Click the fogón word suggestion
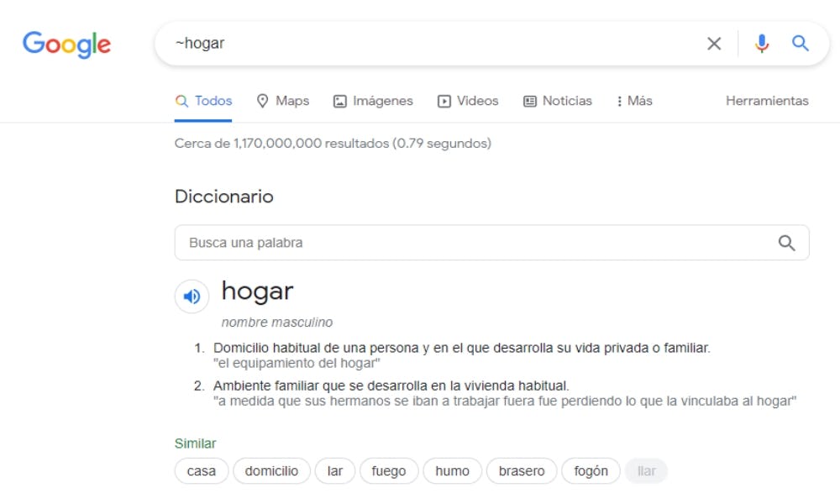Screen dimensions: 840x504 tap(591, 471)
